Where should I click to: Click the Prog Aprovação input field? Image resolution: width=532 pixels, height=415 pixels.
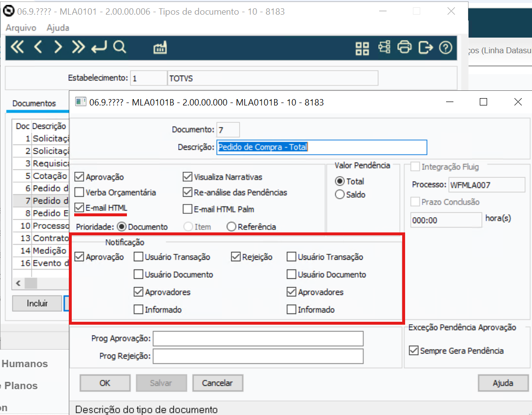258,339
